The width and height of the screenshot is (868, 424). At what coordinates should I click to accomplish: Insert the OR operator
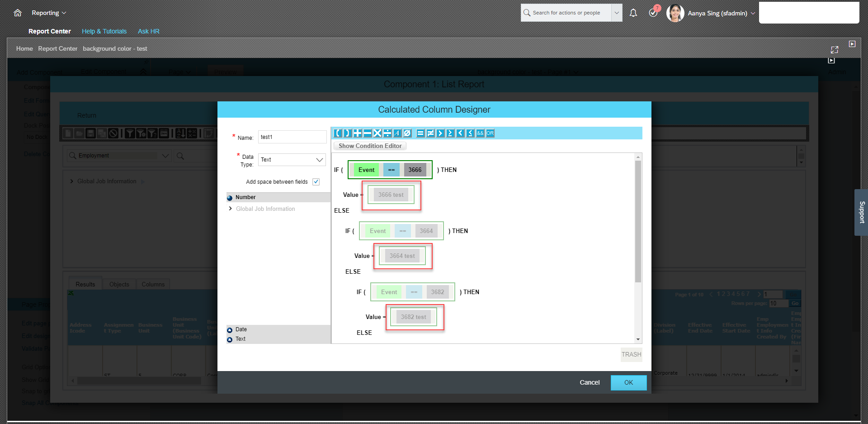point(490,133)
